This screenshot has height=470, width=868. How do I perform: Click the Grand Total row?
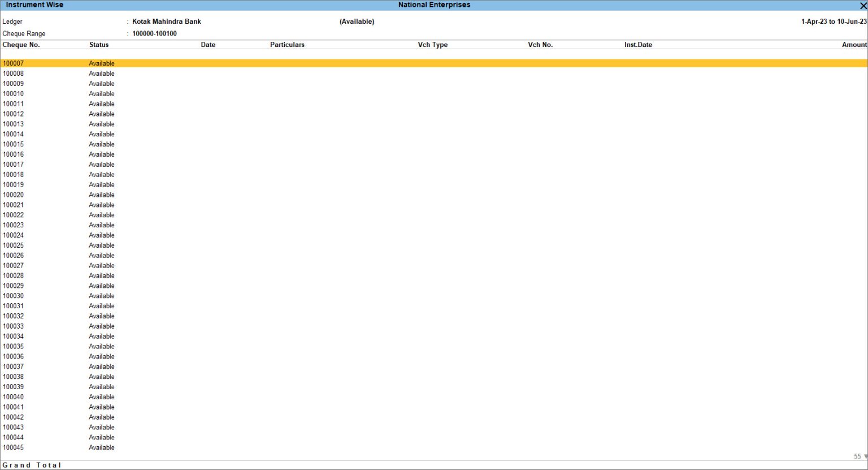32,465
